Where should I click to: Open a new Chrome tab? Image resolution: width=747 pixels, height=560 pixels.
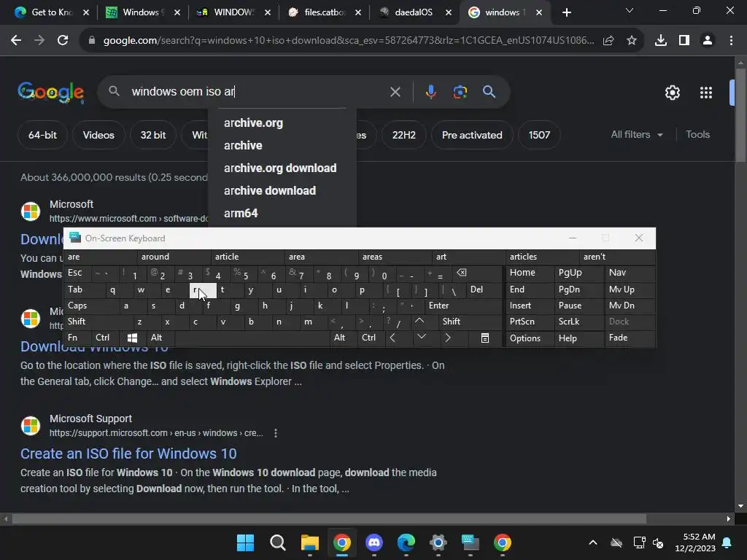pos(566,12)
